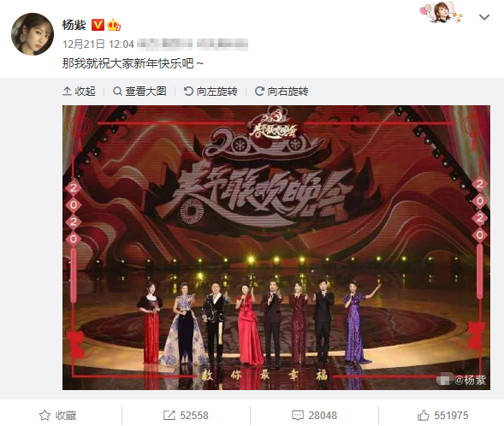The height and width of the screenshot is (426, 504).
Task: Click the magnifier icon beside 查看大图
Action: tap(117, 92)
